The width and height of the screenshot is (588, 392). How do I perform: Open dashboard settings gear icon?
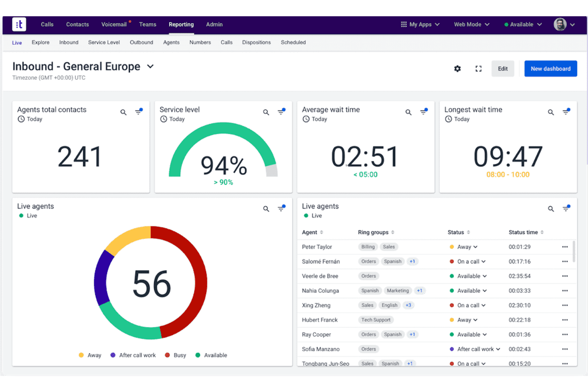coord(457,69)
